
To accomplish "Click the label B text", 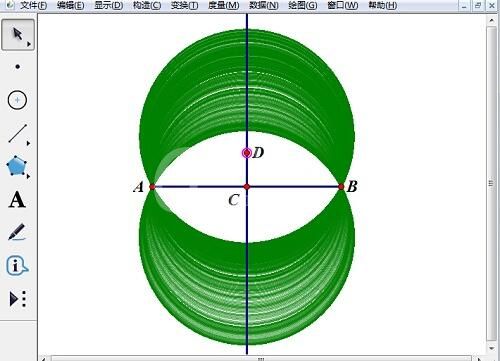I will pyautogui.click(x=352, y=187).
